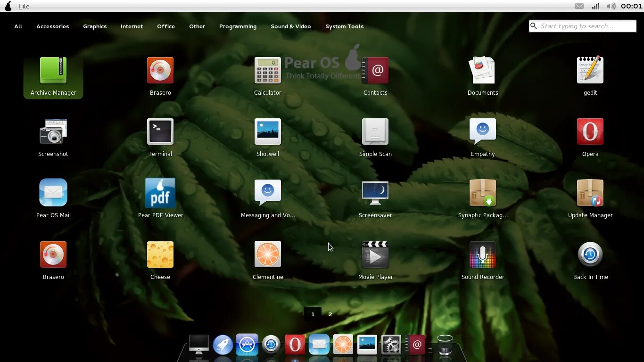Open the mail envelope icon in the dock
644x362 pixels.
point(319,345)
